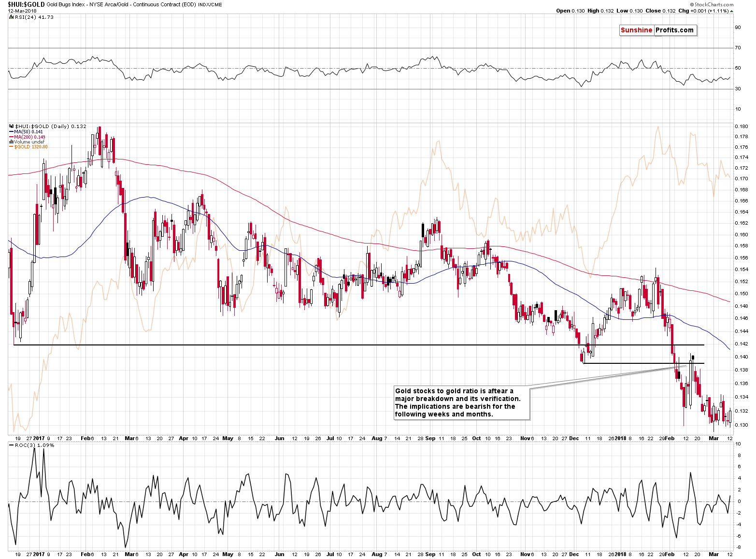Click the Close 0.132 value

point(660,11)
